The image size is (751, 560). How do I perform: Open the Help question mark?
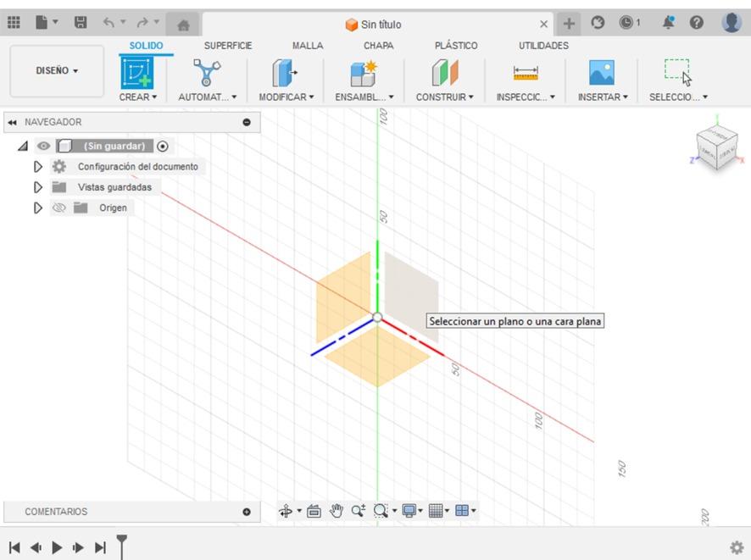pyautogui.click(x=697, y=23)
